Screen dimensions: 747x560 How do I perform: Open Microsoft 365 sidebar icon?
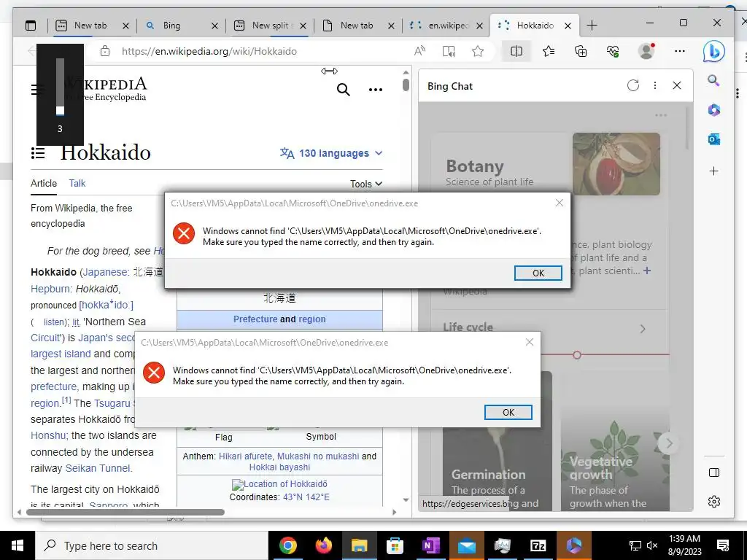pos(713,110)
